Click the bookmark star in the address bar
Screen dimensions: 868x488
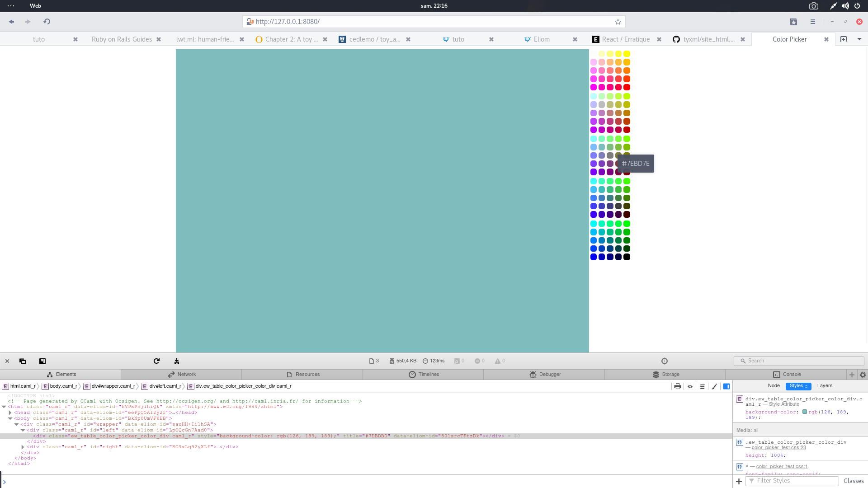[x=618, y=22]
